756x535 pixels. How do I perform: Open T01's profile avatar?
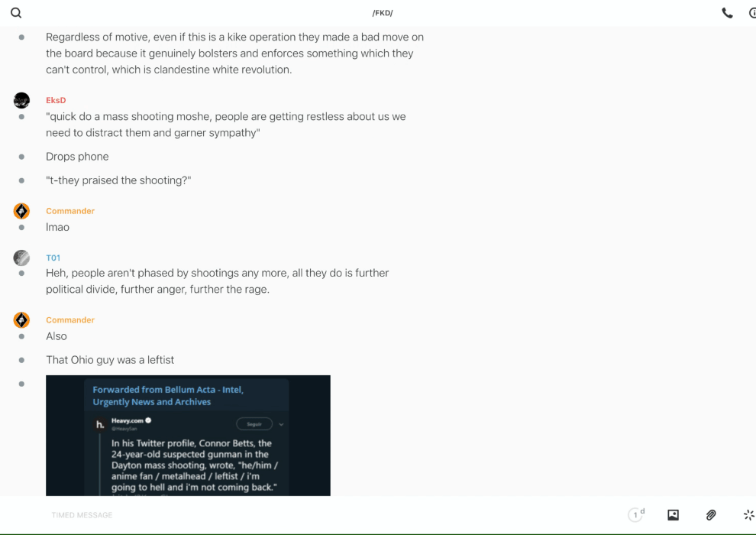tap(21, 258)
